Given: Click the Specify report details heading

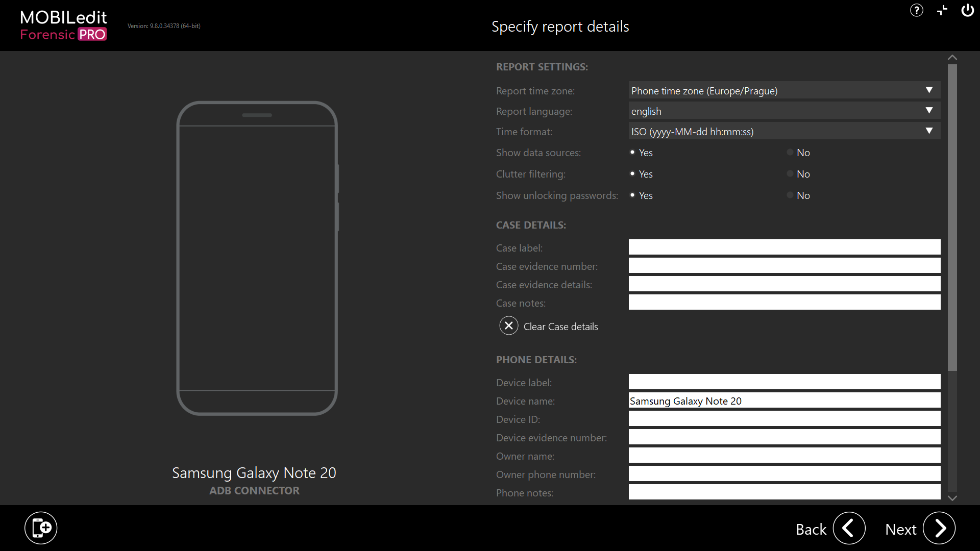Looking at the screenshot, I should 560,27.
